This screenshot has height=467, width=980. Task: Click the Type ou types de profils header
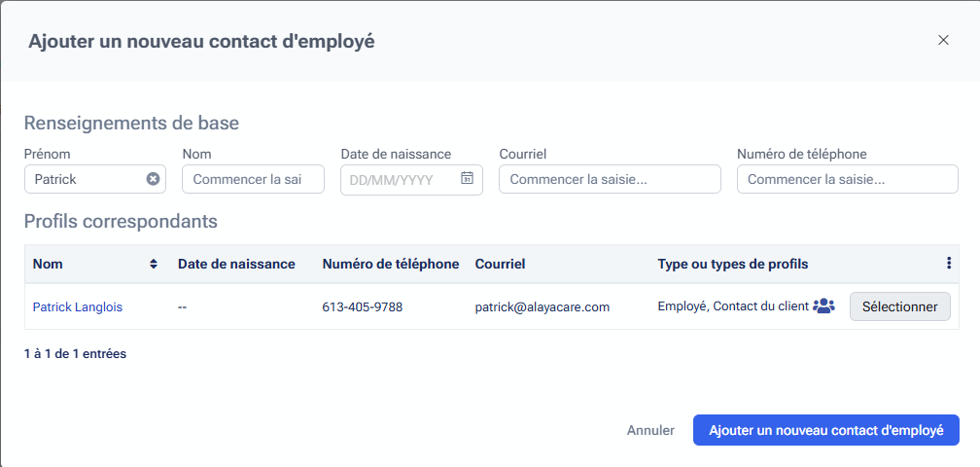[732, 265]
